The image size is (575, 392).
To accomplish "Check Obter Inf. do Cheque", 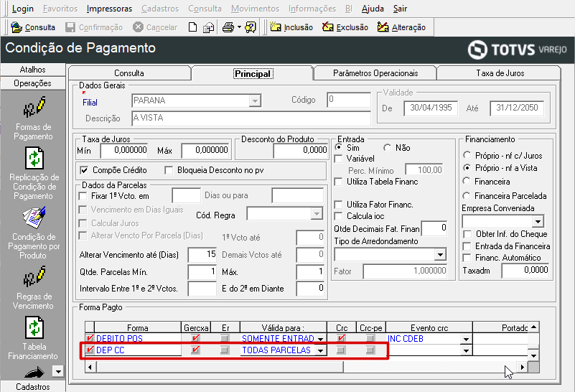I will point(467,234).
